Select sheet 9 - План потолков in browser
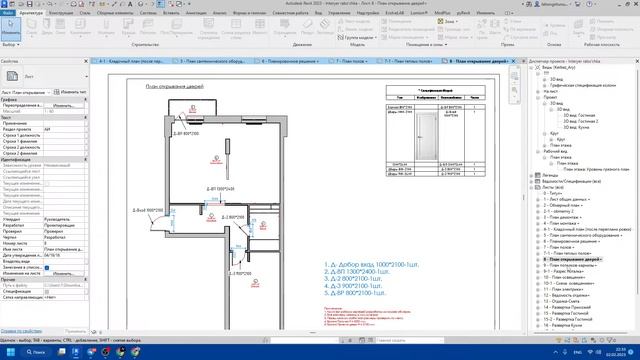640x360 pixels. coord(569,265)
